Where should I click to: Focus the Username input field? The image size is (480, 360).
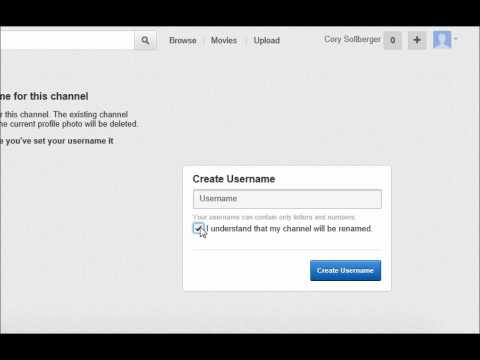287,199
